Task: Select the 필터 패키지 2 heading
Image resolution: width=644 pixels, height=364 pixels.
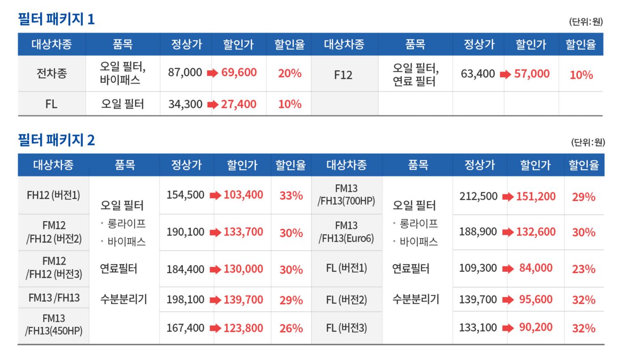Action: pos(56,140)
